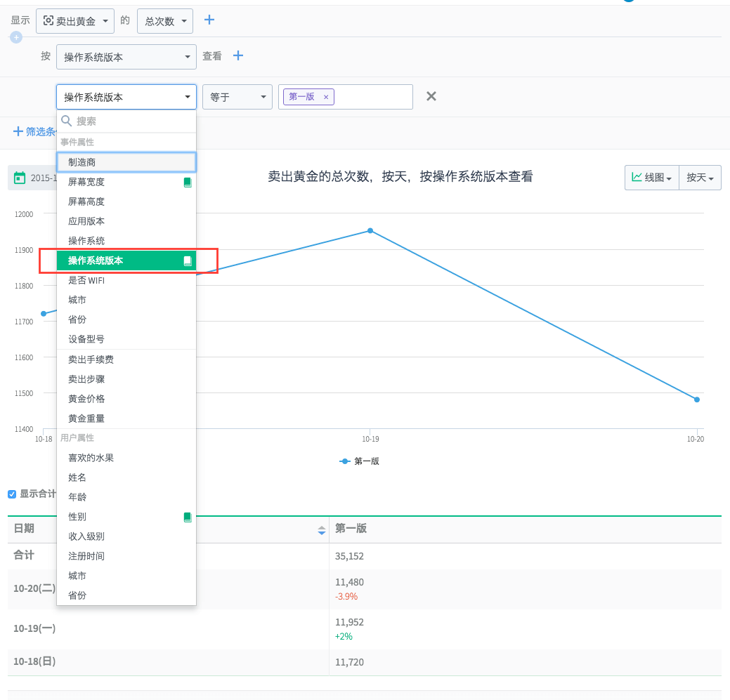Click the book icon beside 屏幕宽度
730x700 pixels.
click(x=187, y=182)
